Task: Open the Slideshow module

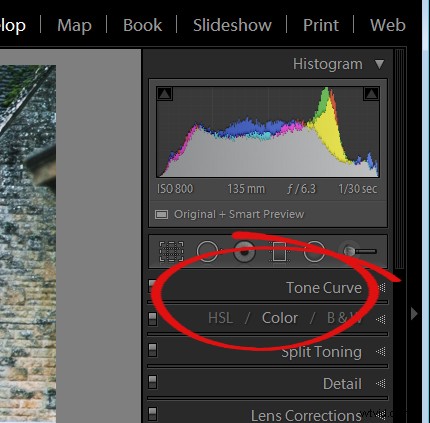Action: click(x=232, y=25)
